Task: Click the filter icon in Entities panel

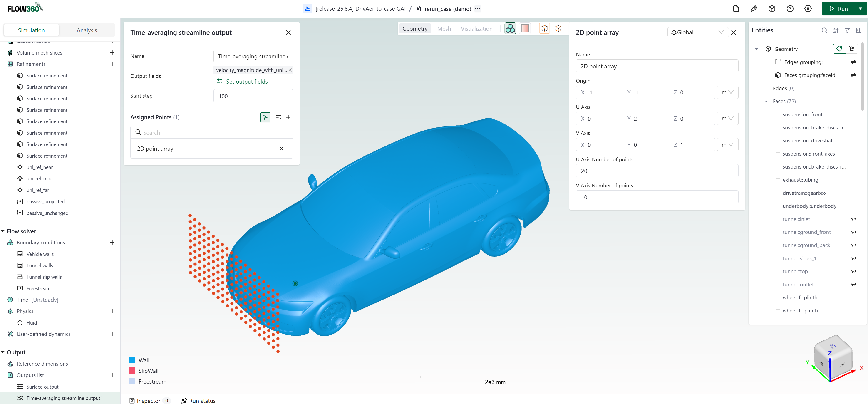Action: tap(847, 30)
